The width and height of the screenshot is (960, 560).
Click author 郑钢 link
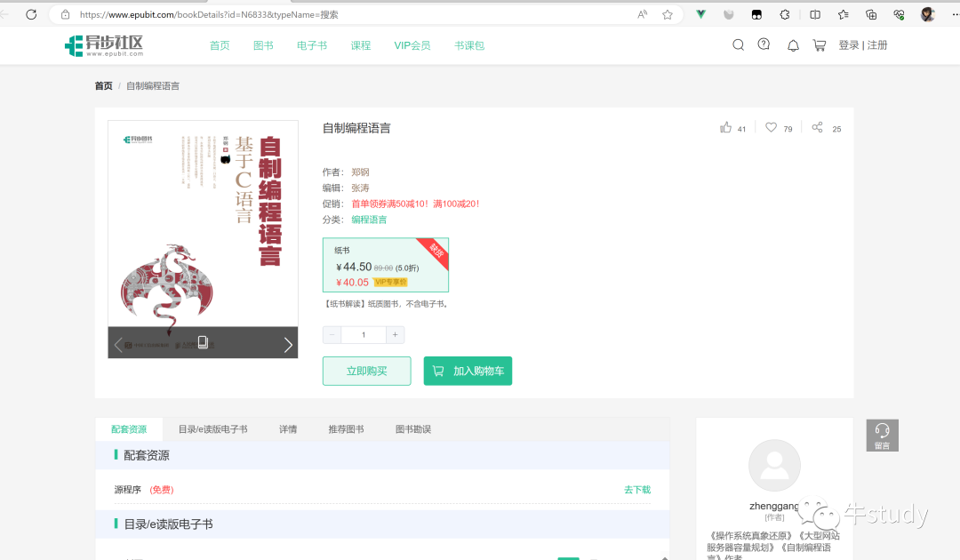[360, 172]
